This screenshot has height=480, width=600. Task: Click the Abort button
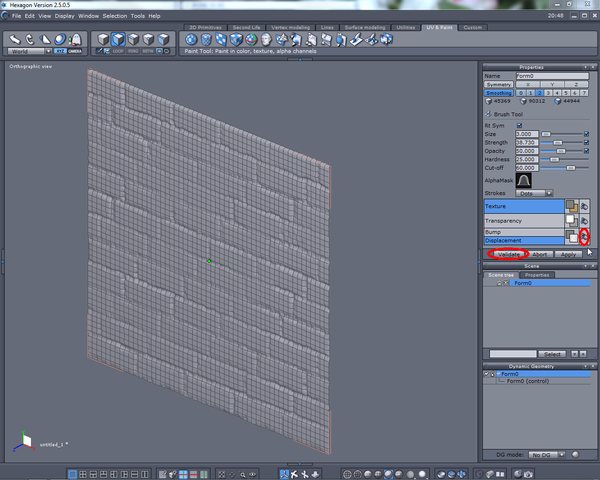[540, 254]
